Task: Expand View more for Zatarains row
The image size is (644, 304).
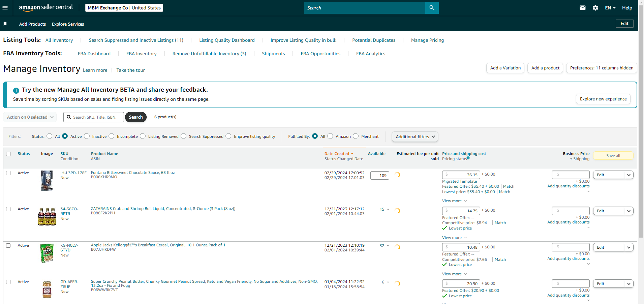Action: pos(454,238)
